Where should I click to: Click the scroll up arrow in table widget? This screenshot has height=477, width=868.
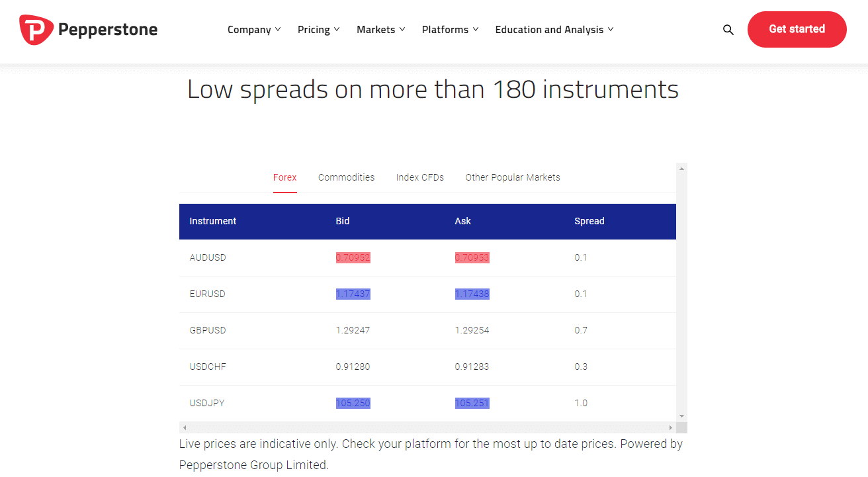(x=681, y=169)
